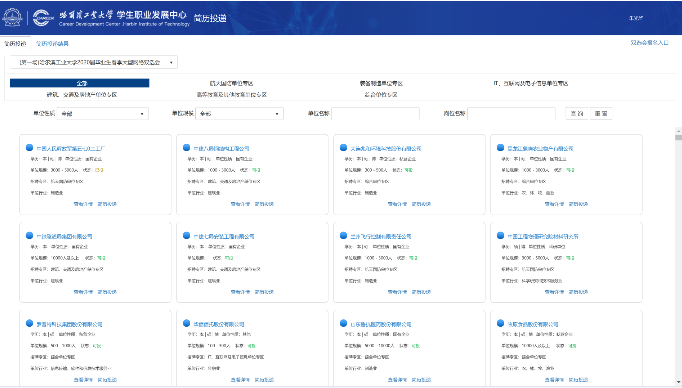682x388 pixels.
Task: Select the 建筑、交通及房地产单位专区 category
Action: [82, 94]
